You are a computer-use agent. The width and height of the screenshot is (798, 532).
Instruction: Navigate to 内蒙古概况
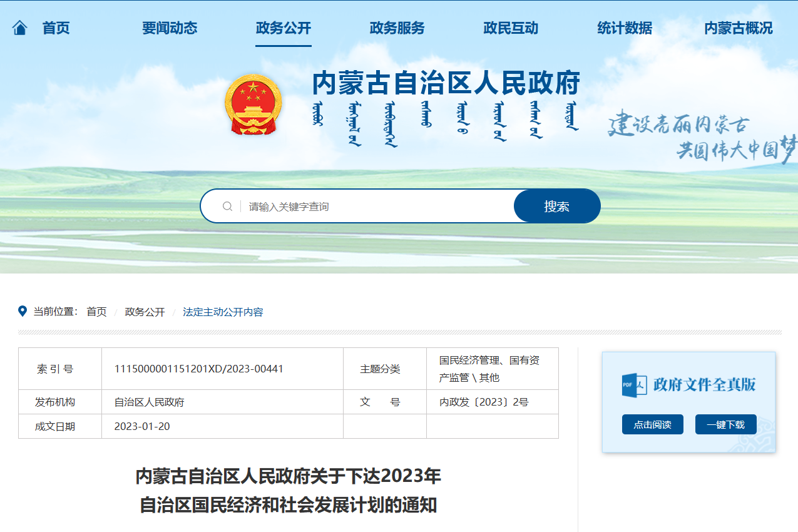[x=739, y=28]
